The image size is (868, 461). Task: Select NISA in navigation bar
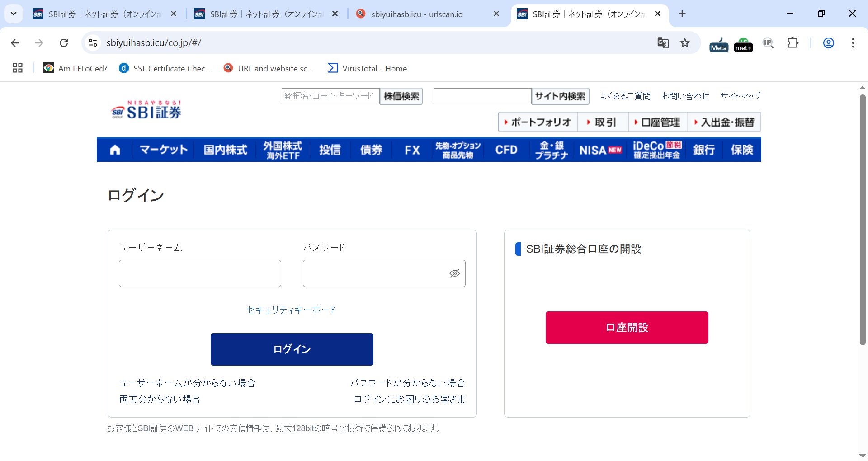click(600, 150)
